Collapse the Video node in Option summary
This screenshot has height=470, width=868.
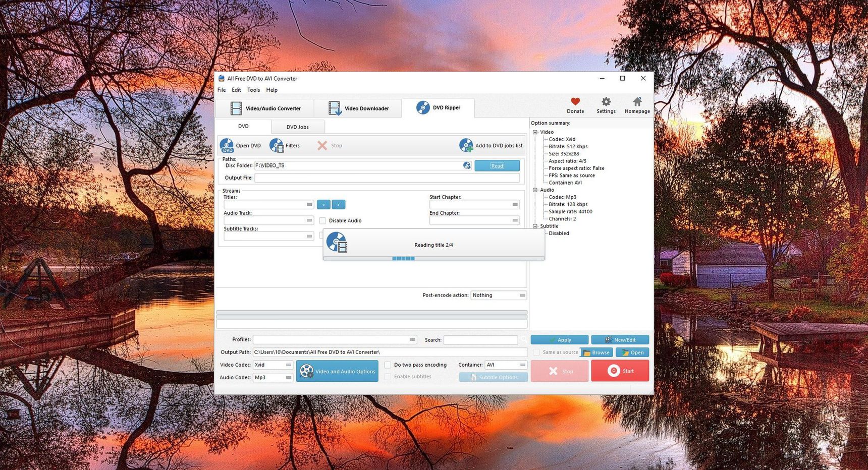click(x=535, y=132)
